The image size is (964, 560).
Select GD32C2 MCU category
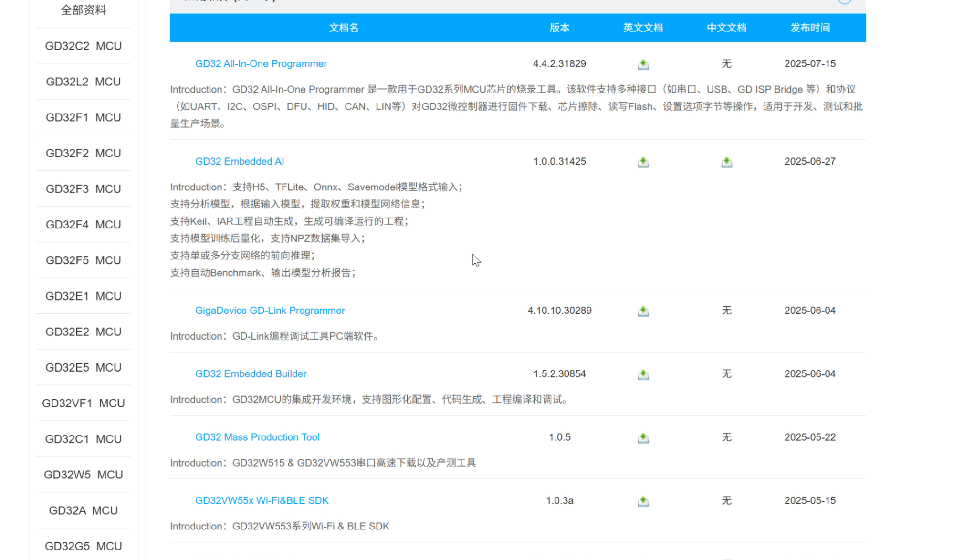tap(84, 46)
